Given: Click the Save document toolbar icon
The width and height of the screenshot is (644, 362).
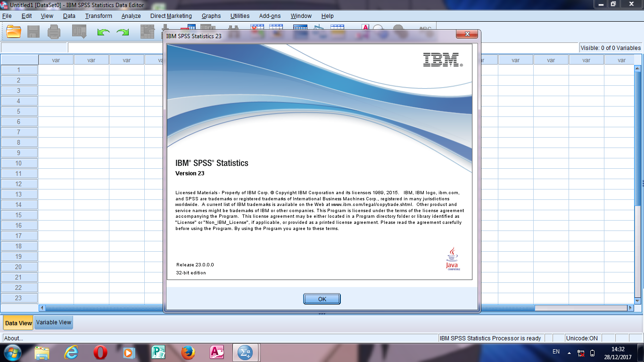Looking at the screenshot, I should pyautogui.click(x=33, y=32).
